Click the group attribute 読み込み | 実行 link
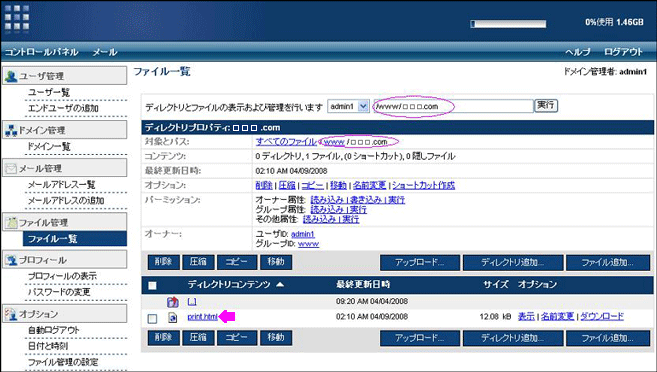657x372 pixels. 339,209
